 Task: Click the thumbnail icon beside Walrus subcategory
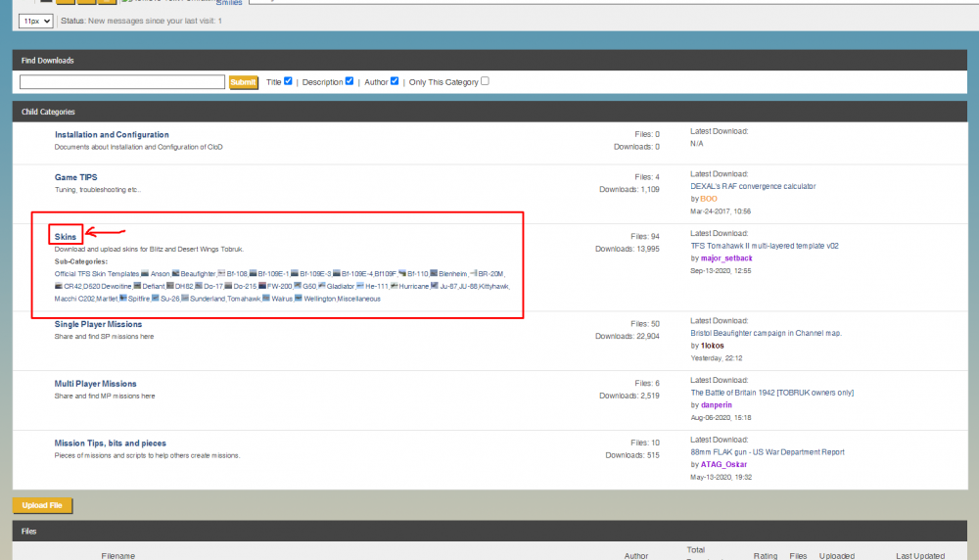[x=266, y=298]
